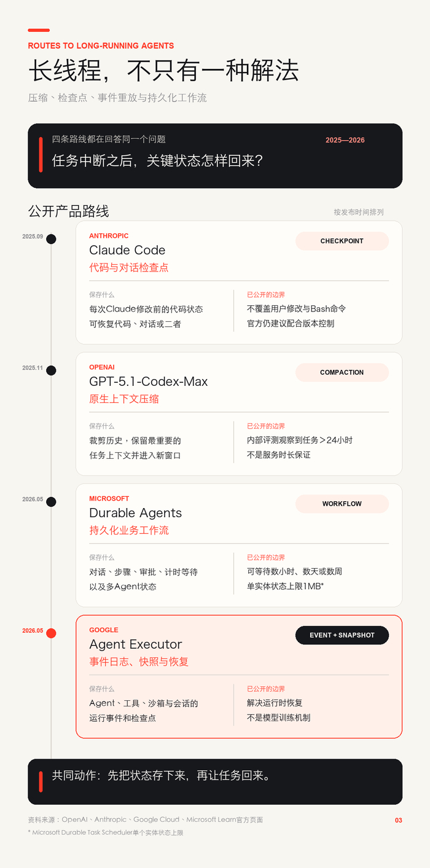Click the line 官方仍建议配合版本控制

click(291, 323)
